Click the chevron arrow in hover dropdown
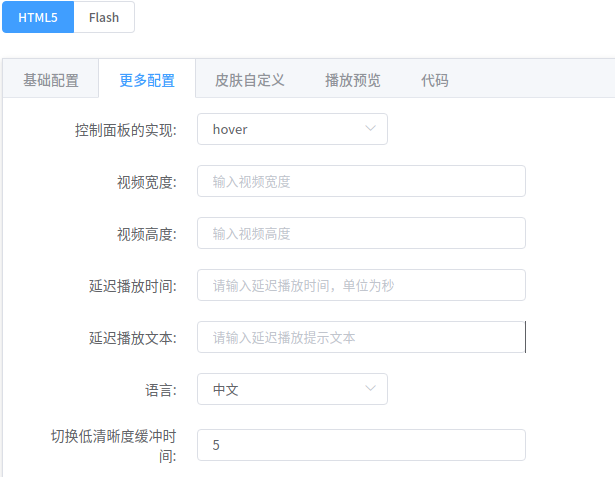615x477 pixels. (x=370, y=129)
